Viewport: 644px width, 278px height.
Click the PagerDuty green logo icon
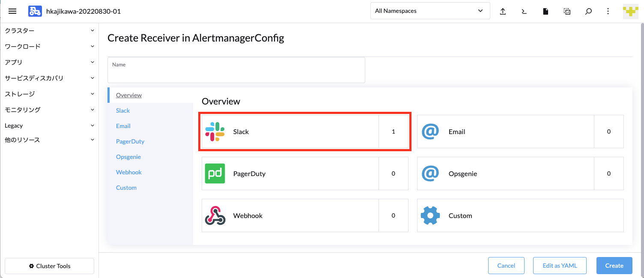[x=215, y=173]
